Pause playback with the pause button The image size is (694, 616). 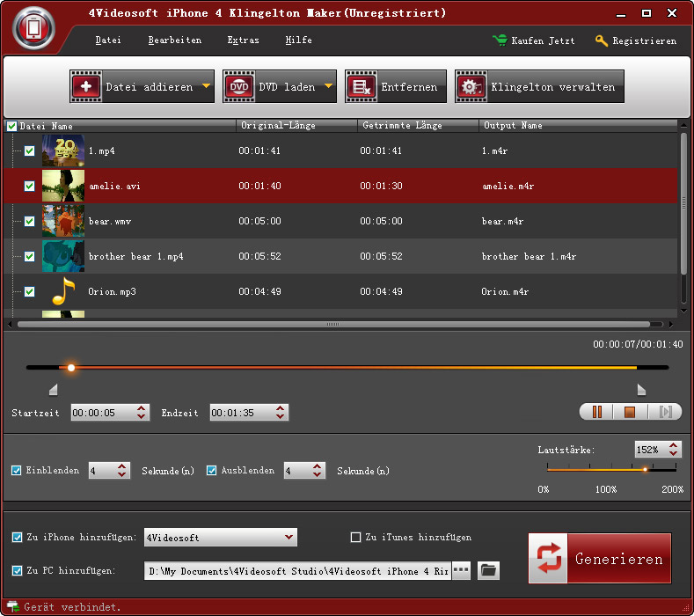[x=597, y=412]
